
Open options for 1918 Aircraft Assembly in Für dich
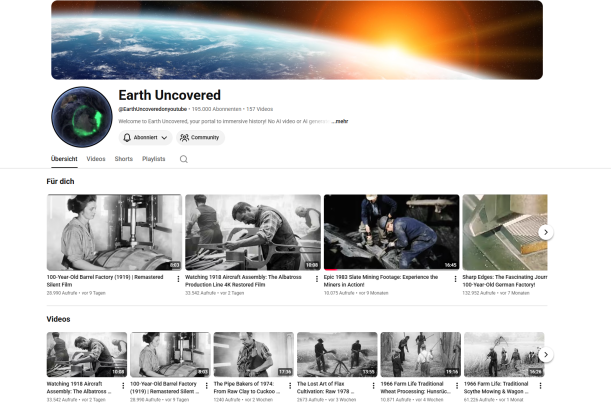click(x=317, y=279)
